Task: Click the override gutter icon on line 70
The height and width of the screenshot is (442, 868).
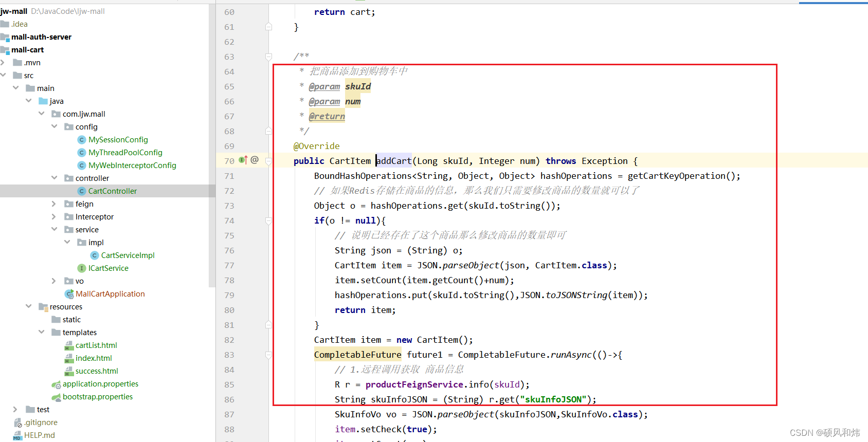Action: (243, 160)
